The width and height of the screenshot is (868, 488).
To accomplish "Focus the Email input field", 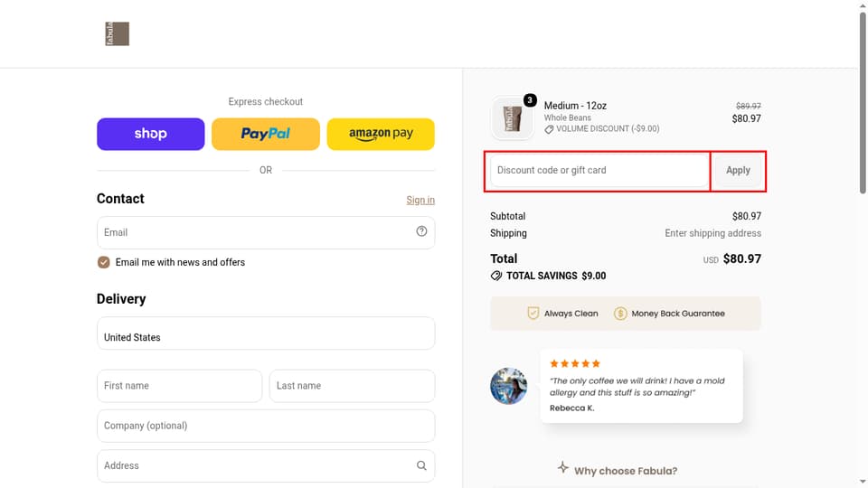I will coord(266,232).
